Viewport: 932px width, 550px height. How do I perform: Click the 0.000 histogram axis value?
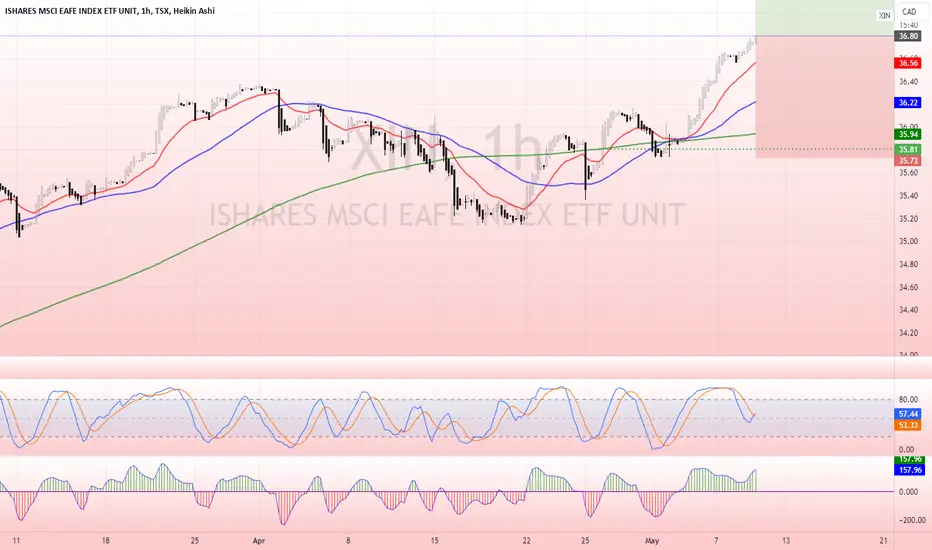point(908,492)
